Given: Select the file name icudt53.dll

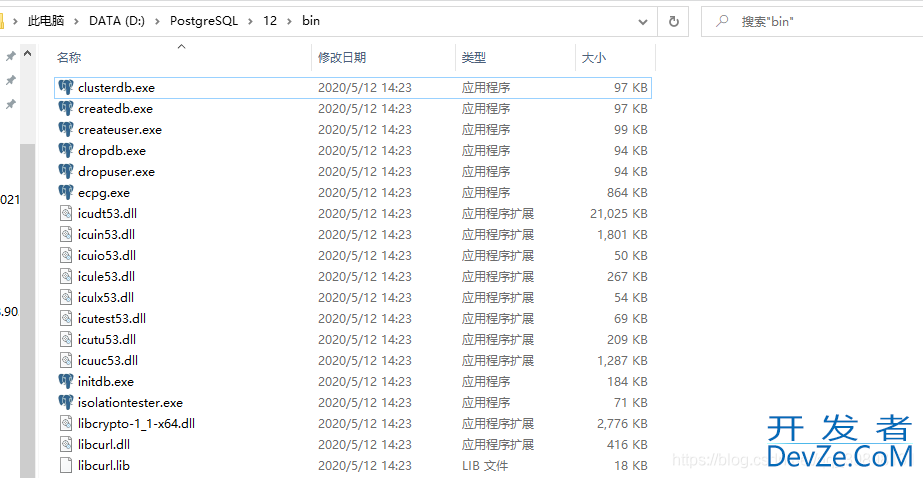Looking at the screenshot, I should [107, 214].
